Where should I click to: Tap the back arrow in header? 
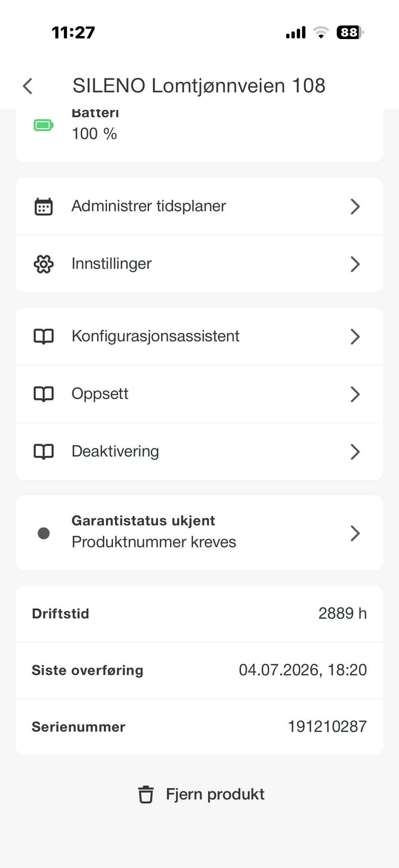click(x=27, y=86)
